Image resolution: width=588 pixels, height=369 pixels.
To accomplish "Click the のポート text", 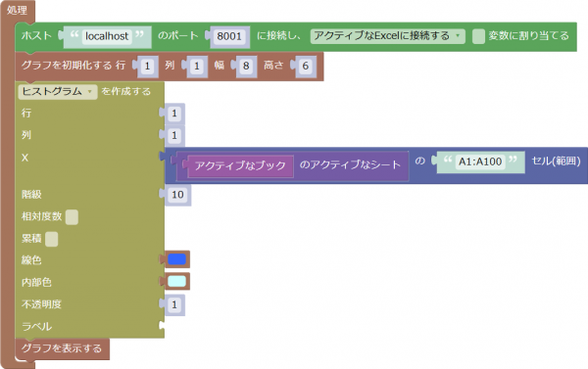I will 178,36.
